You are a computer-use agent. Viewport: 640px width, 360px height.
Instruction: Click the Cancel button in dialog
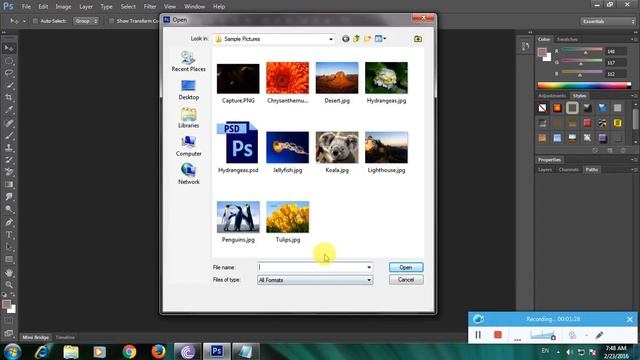click(x=406, y=280)
